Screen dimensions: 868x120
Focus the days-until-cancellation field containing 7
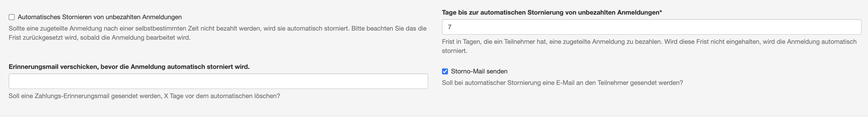[651, 27]
